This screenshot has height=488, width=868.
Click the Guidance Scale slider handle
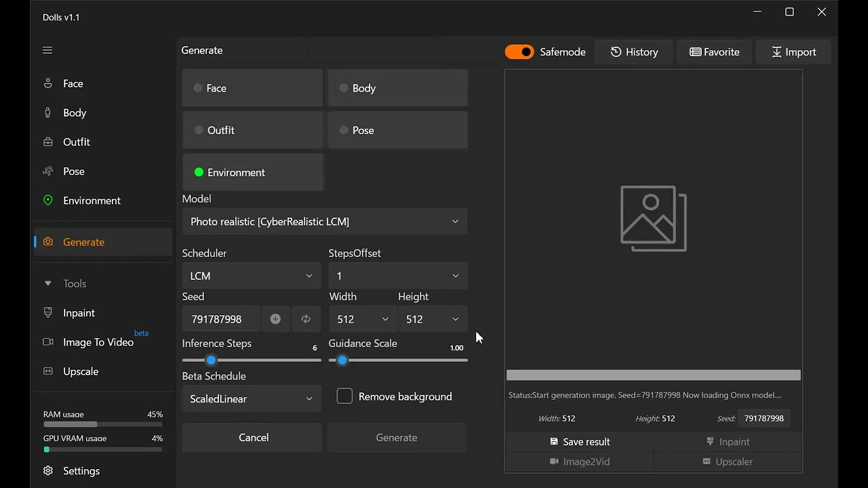click(x=342, y=360)
